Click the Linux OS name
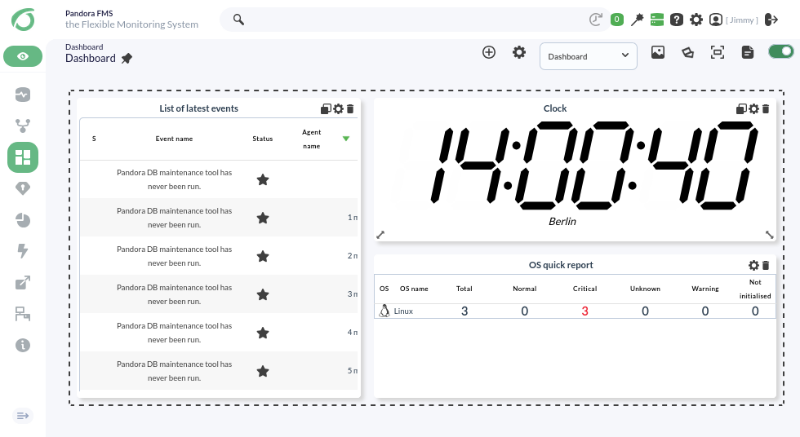 (403, 311)
